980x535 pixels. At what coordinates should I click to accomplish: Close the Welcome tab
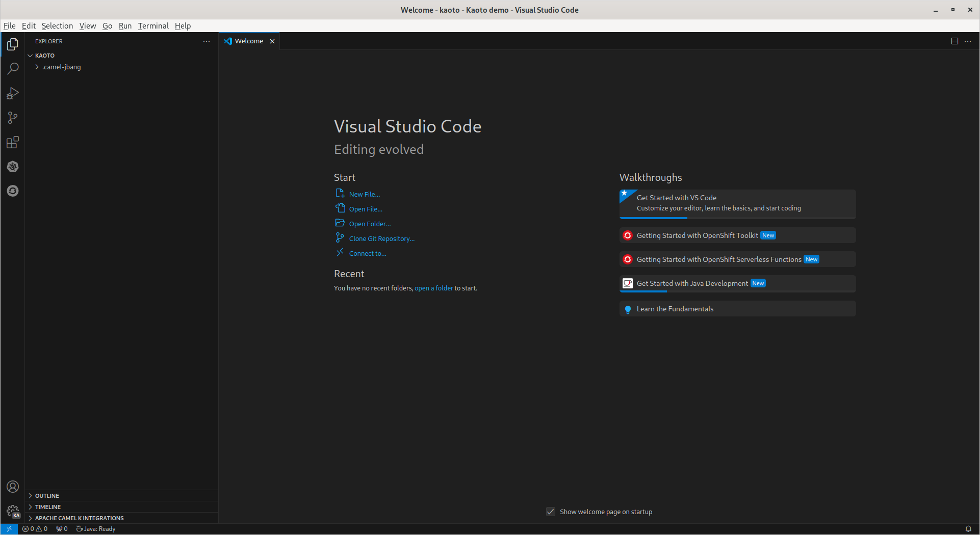click(x=272, y=41)
